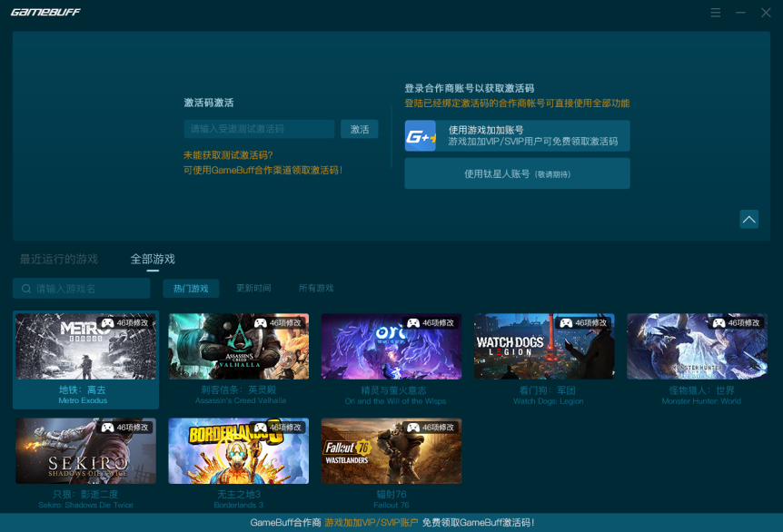Click gamepad badge on Valhalla card
The width and height of the screenshot is (783, 532).
[278, 323]
